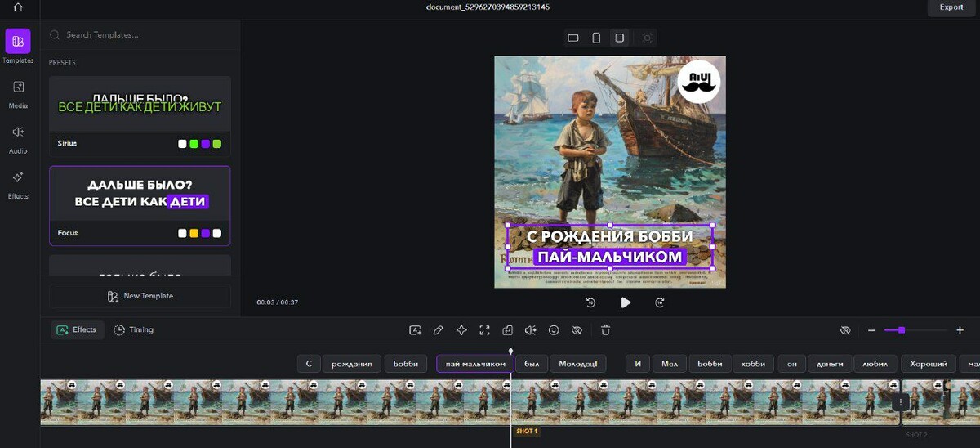Click the New Template button
The width and height of the screenshot is (980, 448).
pos(140,296)
